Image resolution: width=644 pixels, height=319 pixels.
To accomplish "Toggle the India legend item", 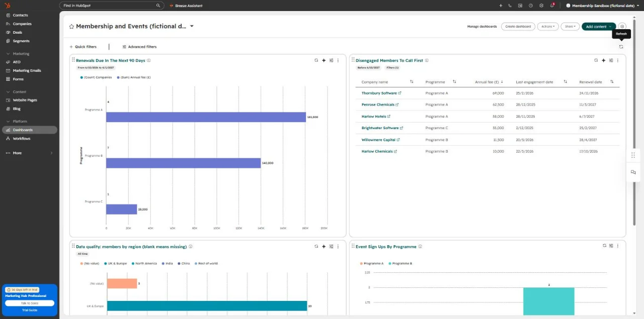I will 168,263.
